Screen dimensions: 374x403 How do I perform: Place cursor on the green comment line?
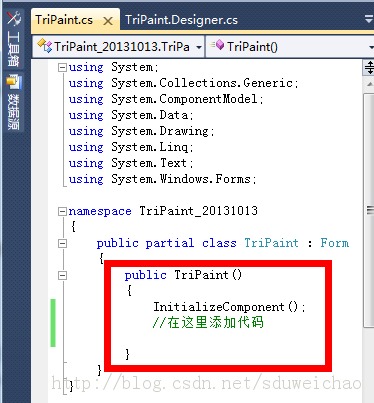[208, 323]
